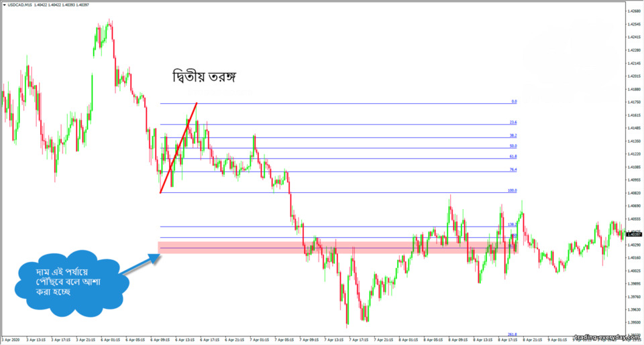The height and width of the screenshot is (345, 644).
Task: Click the Fibonacci 61.8 level label
Action: click(513, 156)
